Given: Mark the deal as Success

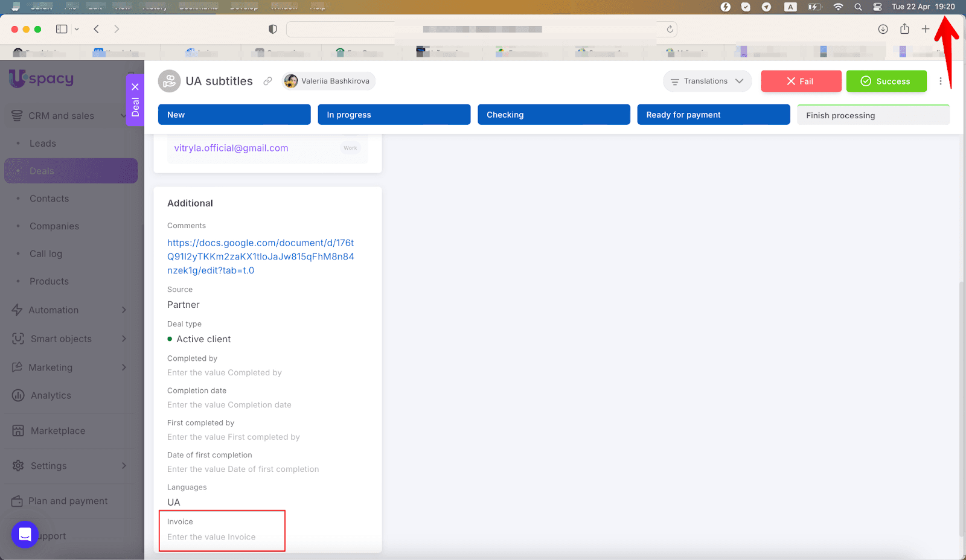Looking at the screenshot, I should 886,81.
